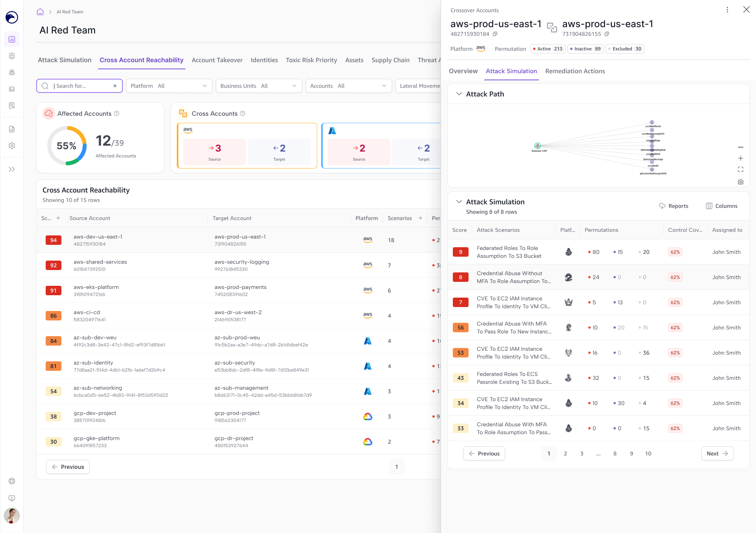Copy account ID 482715930184
Image resolution: width=756 pixels, height=533 pixels.
coord(495,34)
